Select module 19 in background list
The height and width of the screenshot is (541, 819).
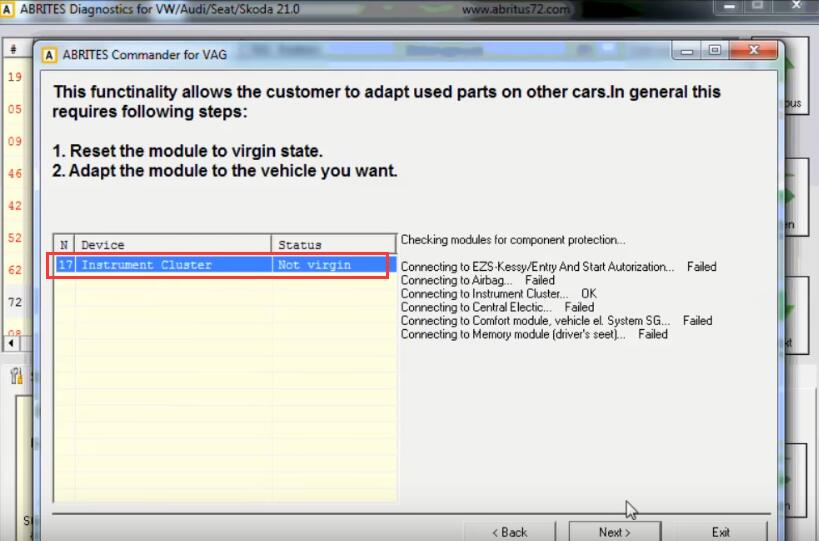point(15,77)
